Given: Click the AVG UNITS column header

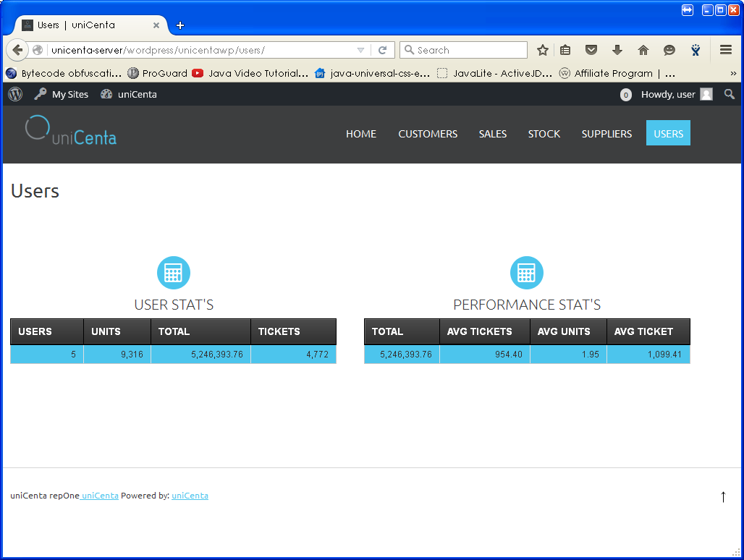Looking at the screenshot, I should coord(568,331).
